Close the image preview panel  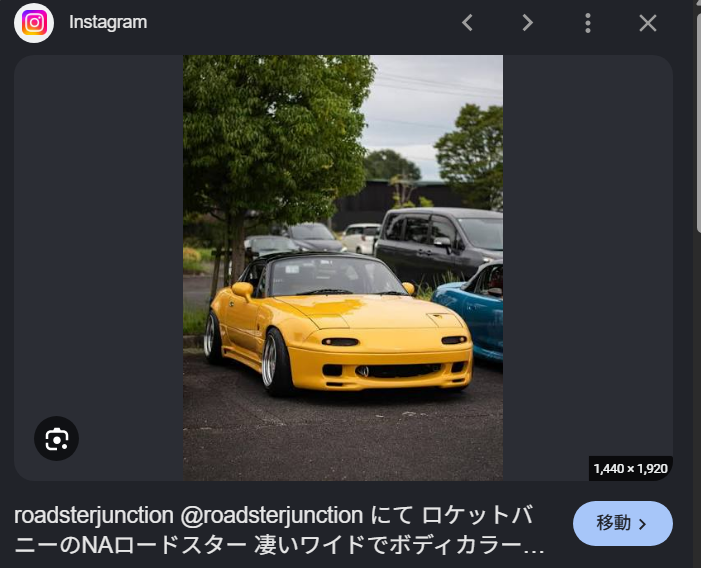point(648,23)
